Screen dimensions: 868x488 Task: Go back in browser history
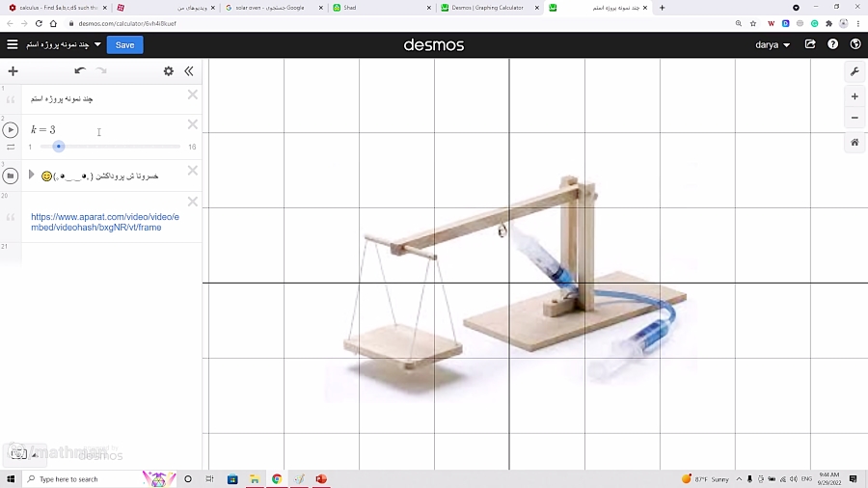[x=10, y=23]
